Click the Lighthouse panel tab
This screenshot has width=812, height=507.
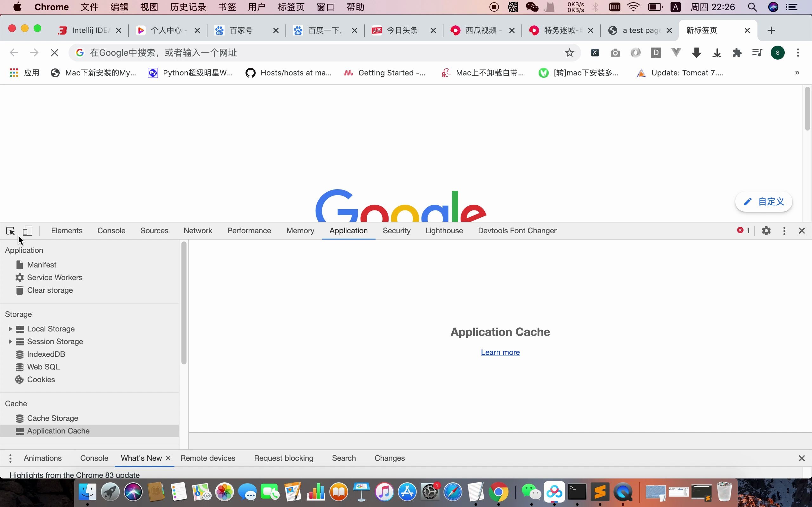coord(444,230)
